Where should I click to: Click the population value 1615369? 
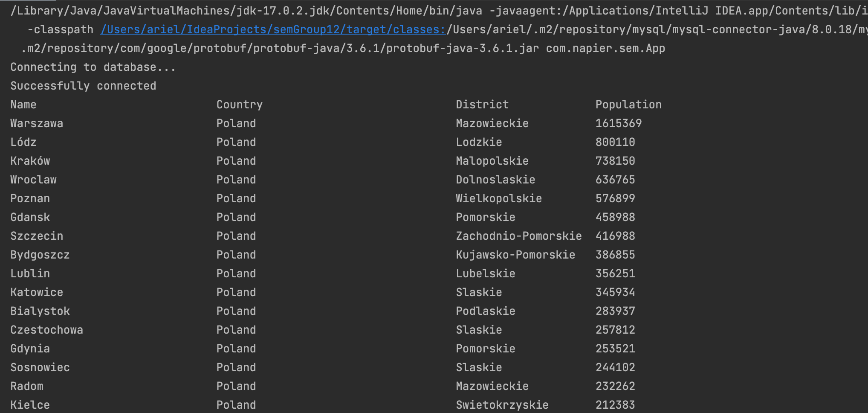[x=619, y=123]
